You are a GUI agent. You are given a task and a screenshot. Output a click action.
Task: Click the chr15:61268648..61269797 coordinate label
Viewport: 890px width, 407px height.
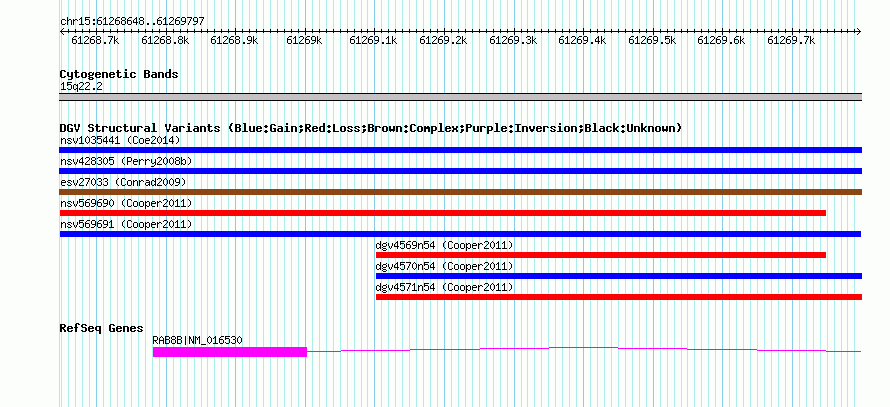point(132,22)
